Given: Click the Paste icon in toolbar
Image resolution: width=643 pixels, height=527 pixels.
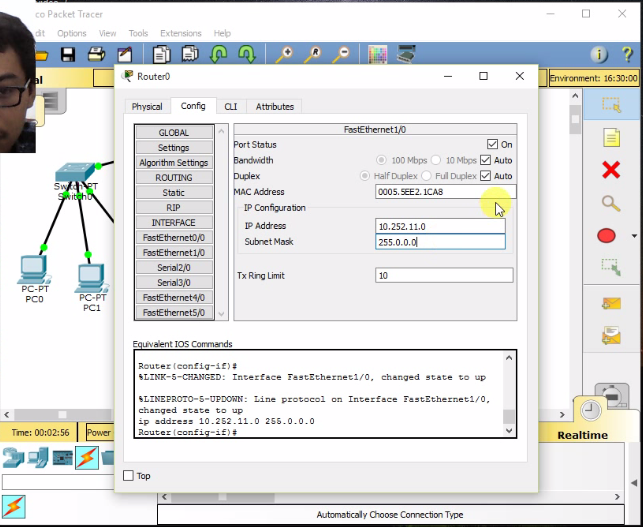Looking at the screenshot, I should [x=190, y=54].
